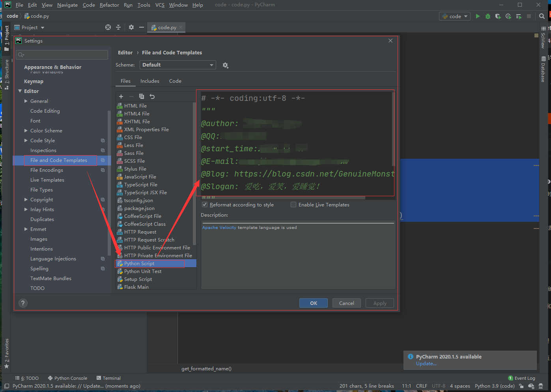The width and height of the screenshot is (551, 392).
Task: Click the OK button
Action: tap(314, 303)
